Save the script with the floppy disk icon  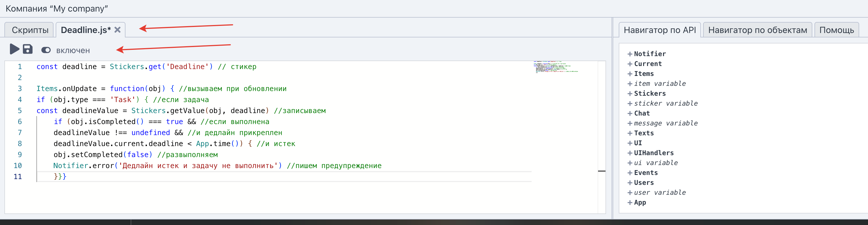(28, 49)
